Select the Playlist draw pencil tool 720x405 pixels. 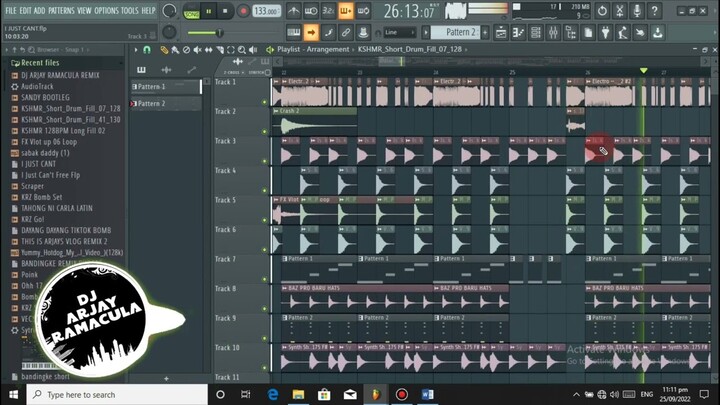point(164,50)
